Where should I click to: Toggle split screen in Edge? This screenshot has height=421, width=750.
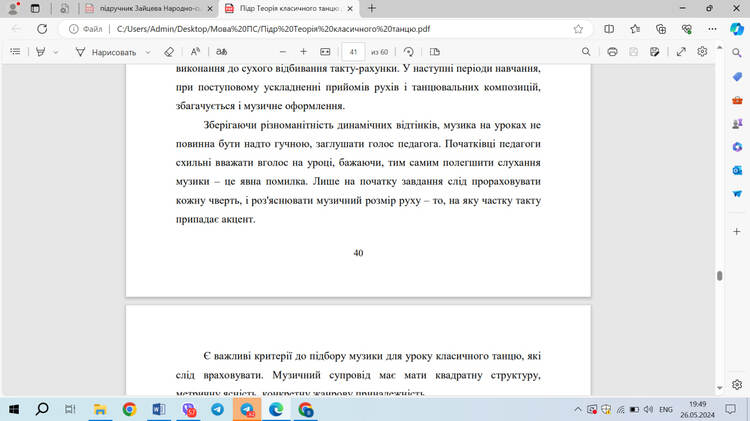[609, 29]
